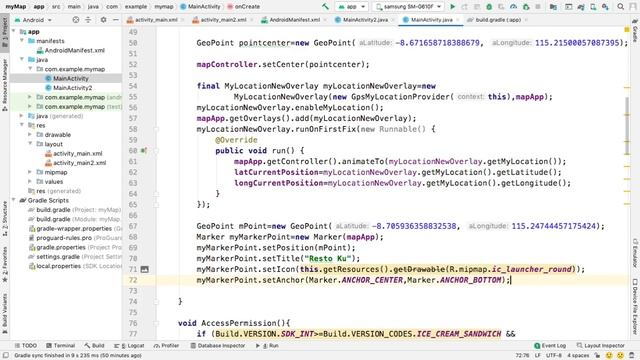The image size is (640, 360).
Task: Open the app run configuration dropdown
Action: [351, 7]
